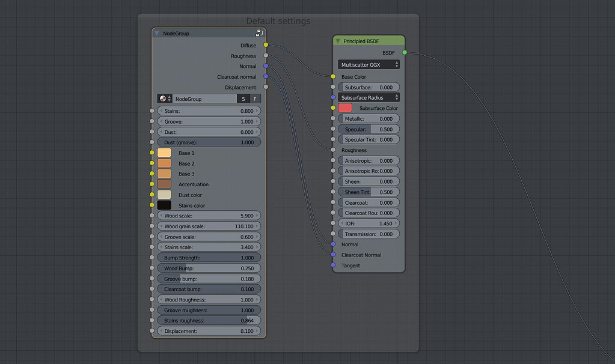Collapse the NodeGroup node with triangle
This screenshot has height=364, width=615.
(157, 34)
